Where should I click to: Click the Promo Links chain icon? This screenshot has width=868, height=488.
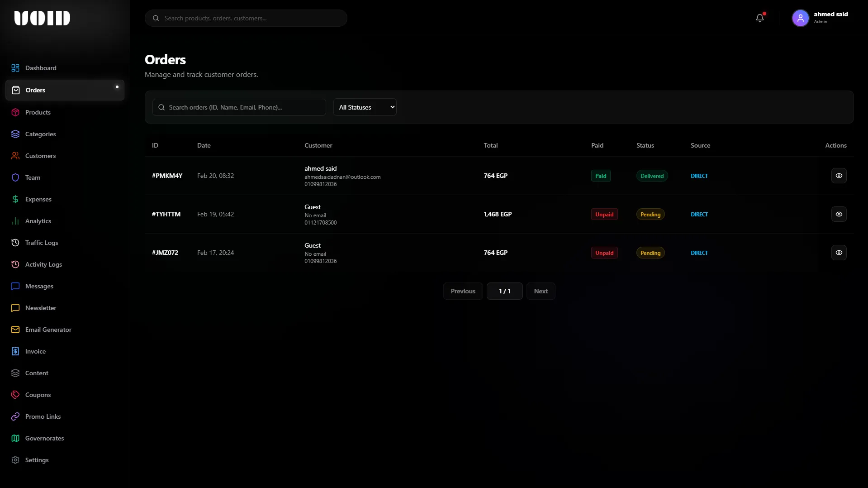(15, 416)
